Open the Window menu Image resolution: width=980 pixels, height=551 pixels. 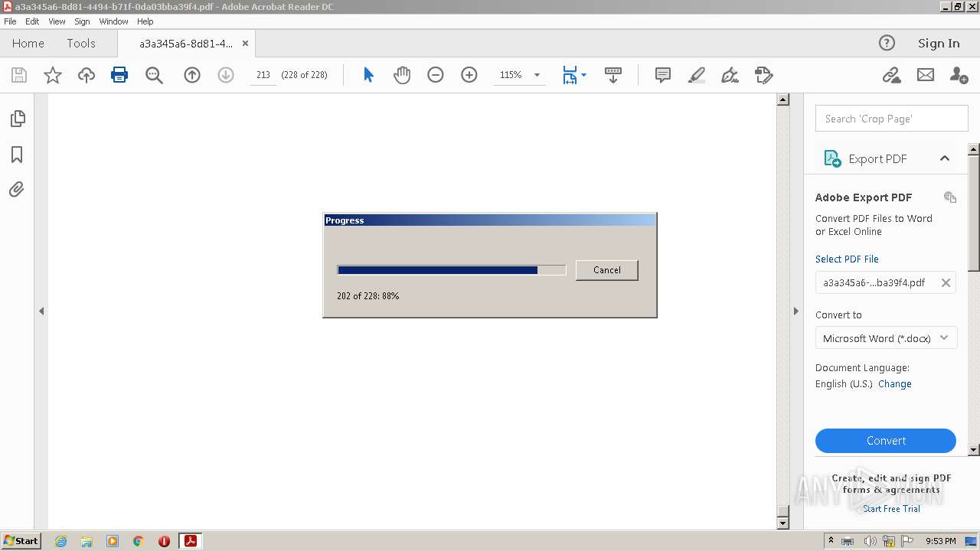coord(113,21)
